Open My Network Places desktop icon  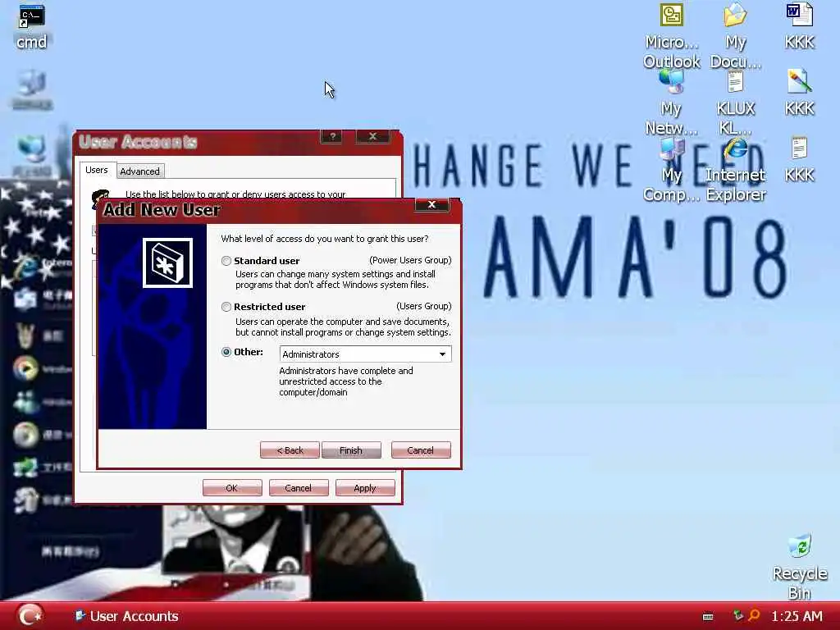click(x=671, y=103)
